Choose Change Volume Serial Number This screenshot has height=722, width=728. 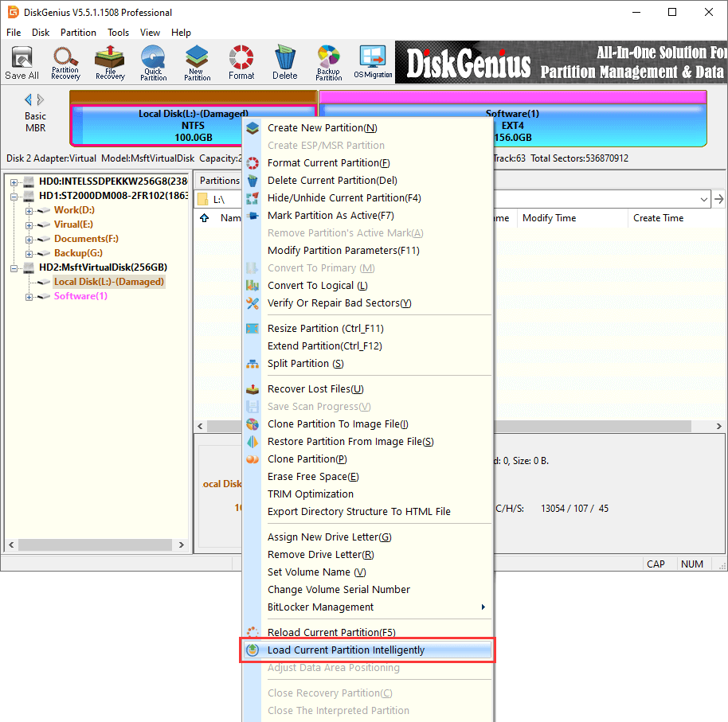click(x=366, y=590)
